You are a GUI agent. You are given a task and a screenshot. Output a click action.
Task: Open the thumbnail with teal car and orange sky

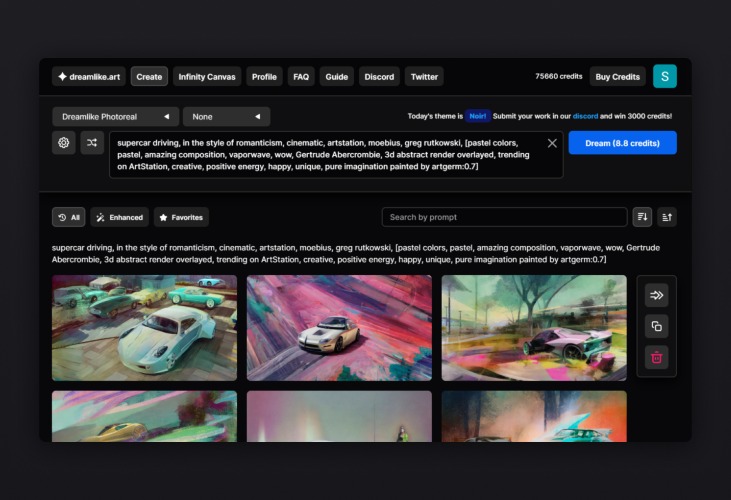click(x=534, y=416)
